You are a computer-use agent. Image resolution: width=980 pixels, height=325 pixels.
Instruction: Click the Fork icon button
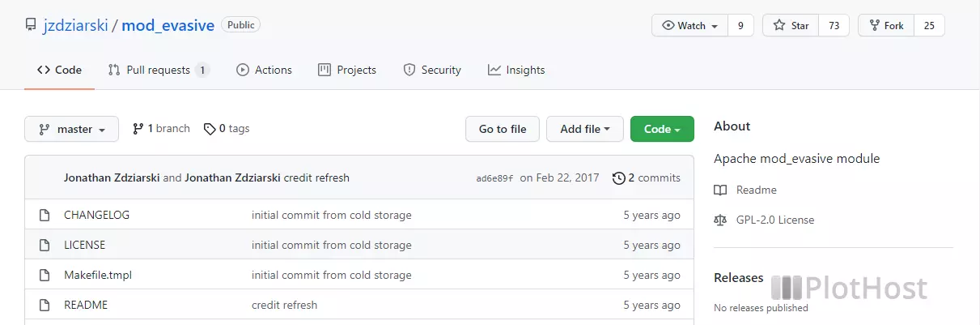[874, 25]
